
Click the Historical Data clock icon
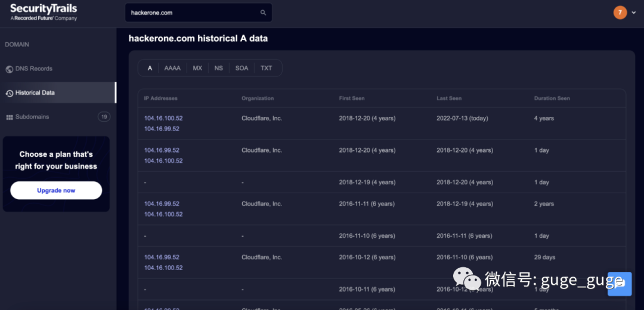[9, 93]
